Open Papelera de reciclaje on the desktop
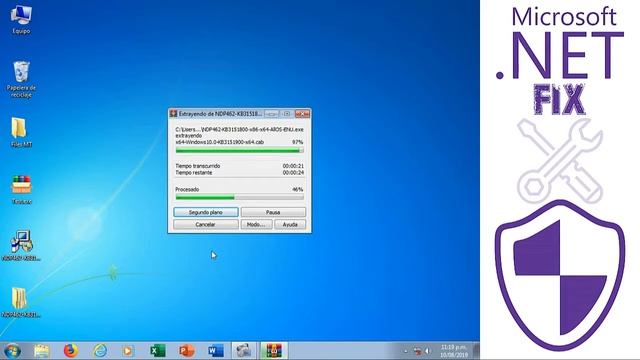This screenshot has height=360, width=640. pyautogui.click(x=21, y=79)
